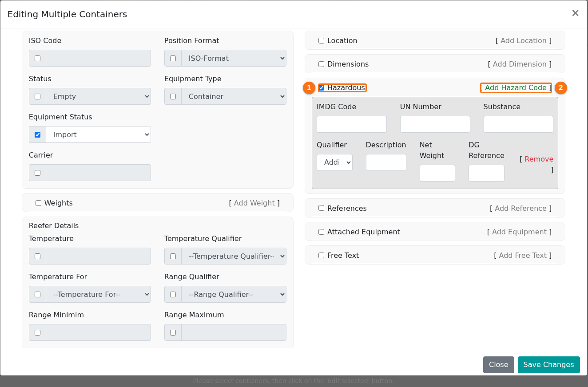Tick the Position Format checkbox
This screenshot has height=387, width=588.
coord(173,58)
